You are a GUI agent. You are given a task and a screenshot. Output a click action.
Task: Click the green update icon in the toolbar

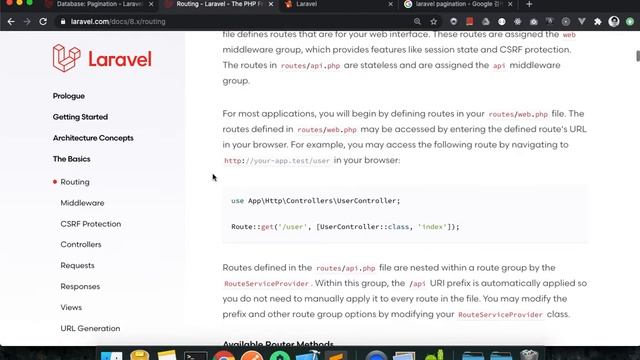point(630,22)
